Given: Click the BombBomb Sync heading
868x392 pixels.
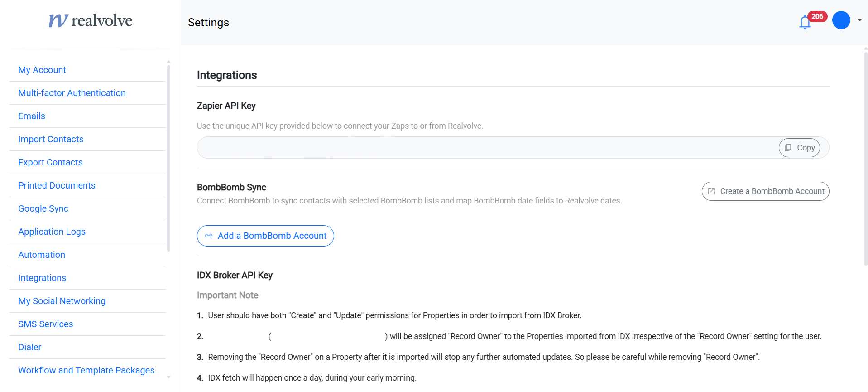Looking at the screenshot, I should 231,187.
